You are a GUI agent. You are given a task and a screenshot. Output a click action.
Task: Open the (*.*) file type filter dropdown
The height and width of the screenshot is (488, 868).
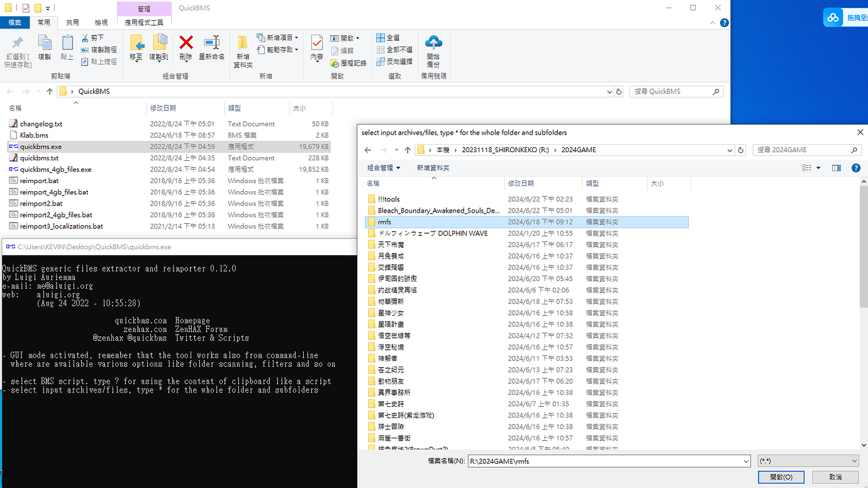click(808, 462)
